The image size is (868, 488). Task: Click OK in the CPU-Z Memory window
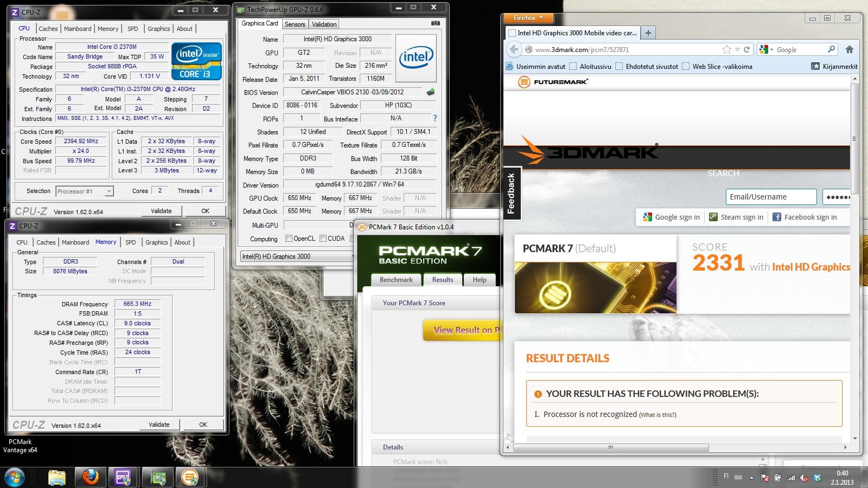tap(203, 425)
